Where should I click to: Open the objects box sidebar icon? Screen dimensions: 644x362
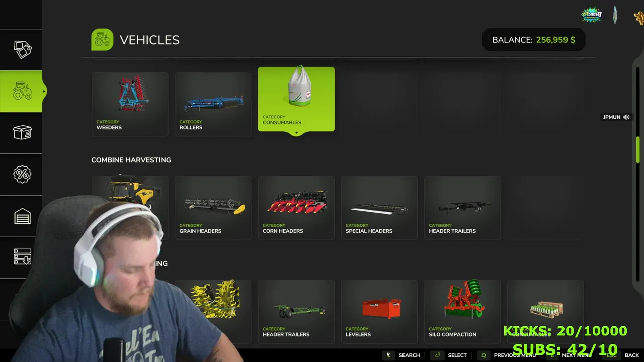tap(22, 133)
